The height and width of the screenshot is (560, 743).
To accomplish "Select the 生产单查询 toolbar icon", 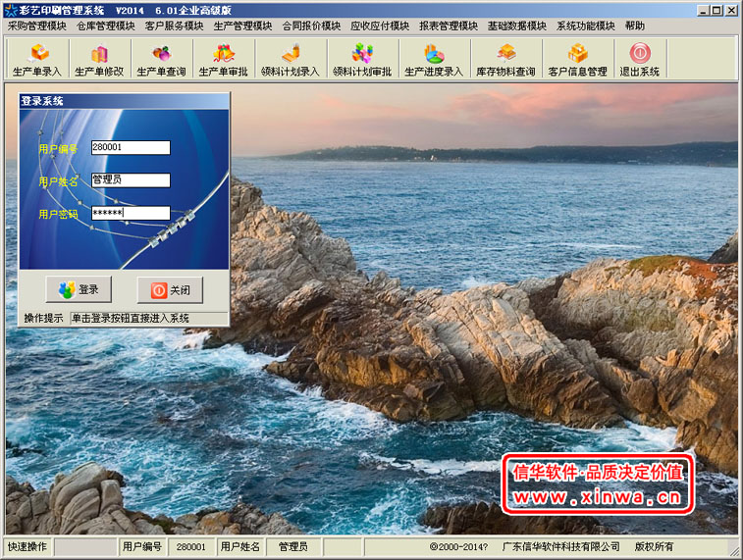I will coord(161,60).
